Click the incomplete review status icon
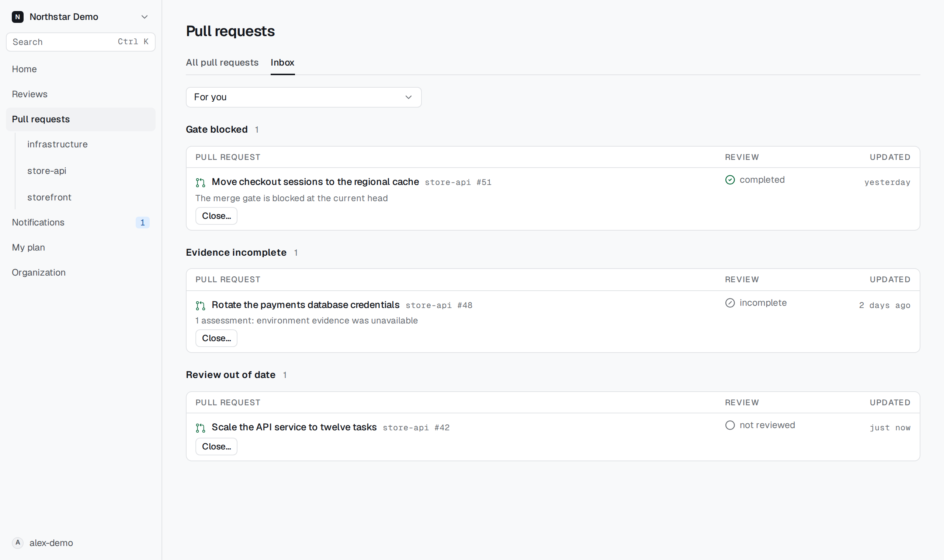Screen dimensions: 944x560 click(x=730, y=303)
